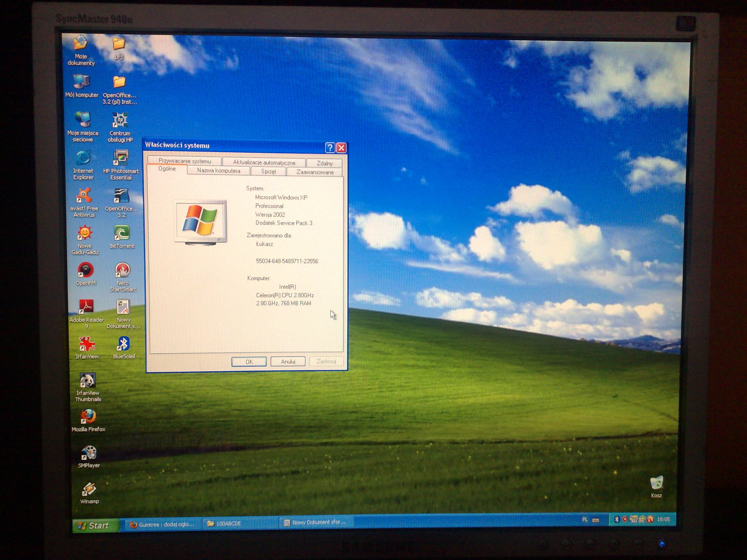Select the Nowe Gadu-Gadu shortcut

coord(85,240)
